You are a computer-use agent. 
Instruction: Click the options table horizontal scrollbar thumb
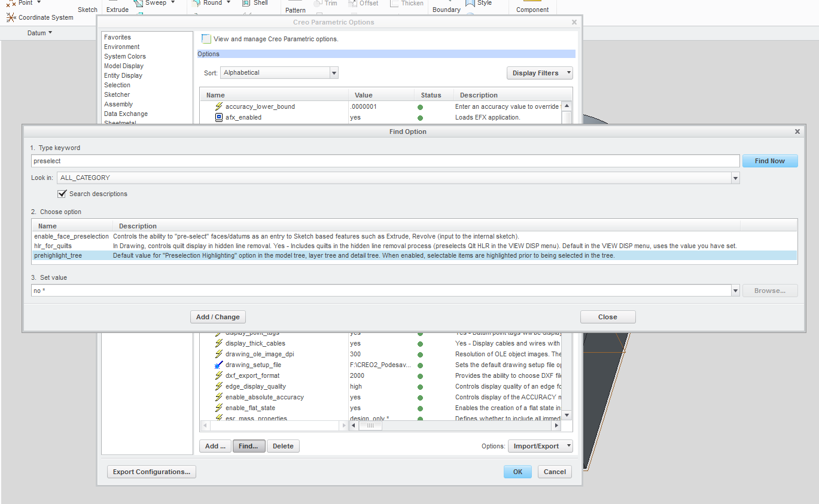(370, 426)
